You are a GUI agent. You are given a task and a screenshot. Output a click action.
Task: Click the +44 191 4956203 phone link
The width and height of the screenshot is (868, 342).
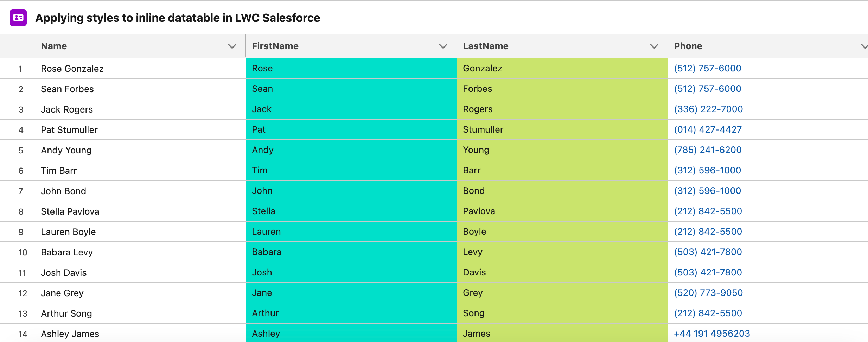(x=712, y=334)
